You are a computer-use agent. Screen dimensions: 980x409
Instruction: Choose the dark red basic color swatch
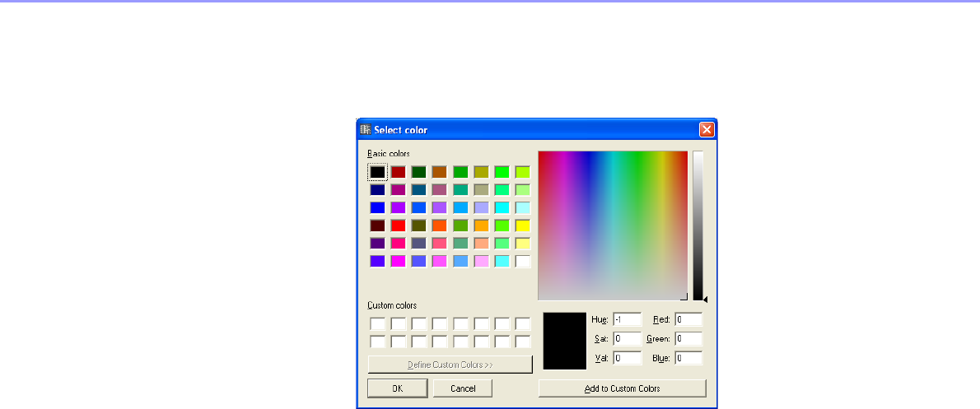tap(398, 172)
